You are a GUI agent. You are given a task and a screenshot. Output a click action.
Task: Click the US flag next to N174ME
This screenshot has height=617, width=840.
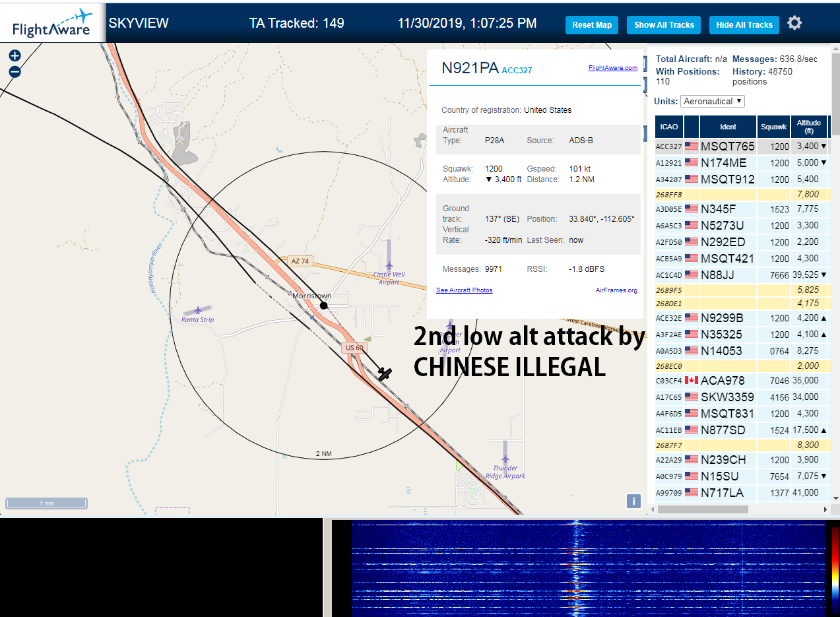click(692, 162)
